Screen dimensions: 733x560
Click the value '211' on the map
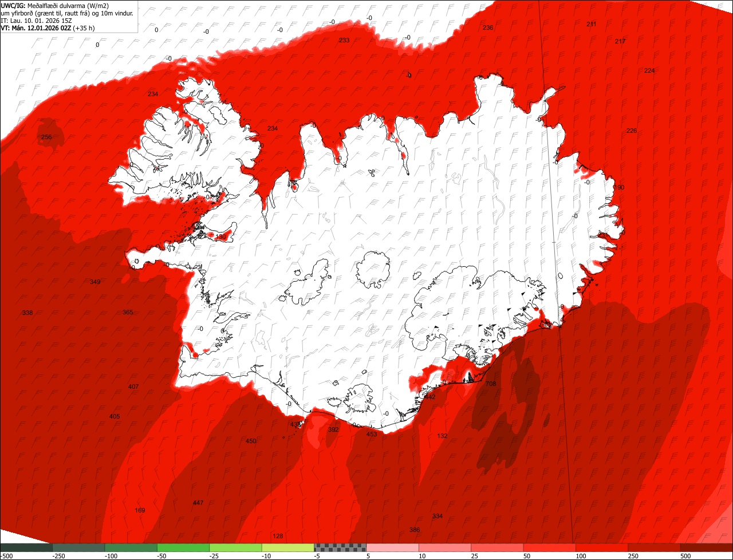point(592,24)
